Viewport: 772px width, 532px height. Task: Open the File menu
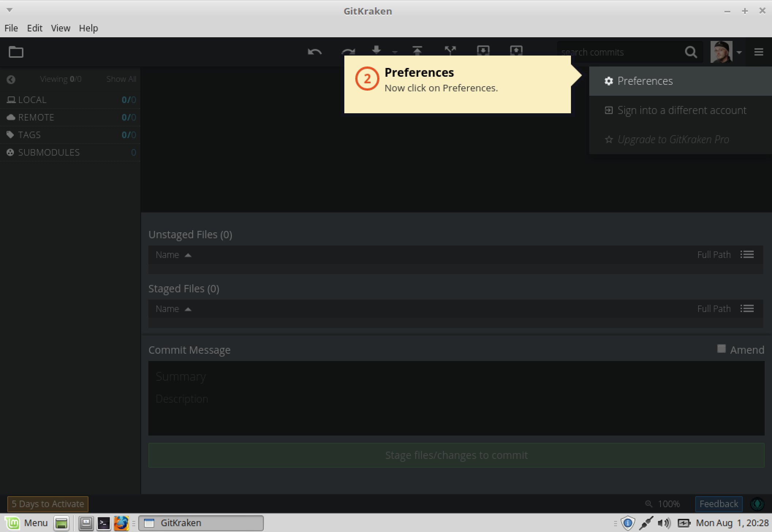click(11, 28)
